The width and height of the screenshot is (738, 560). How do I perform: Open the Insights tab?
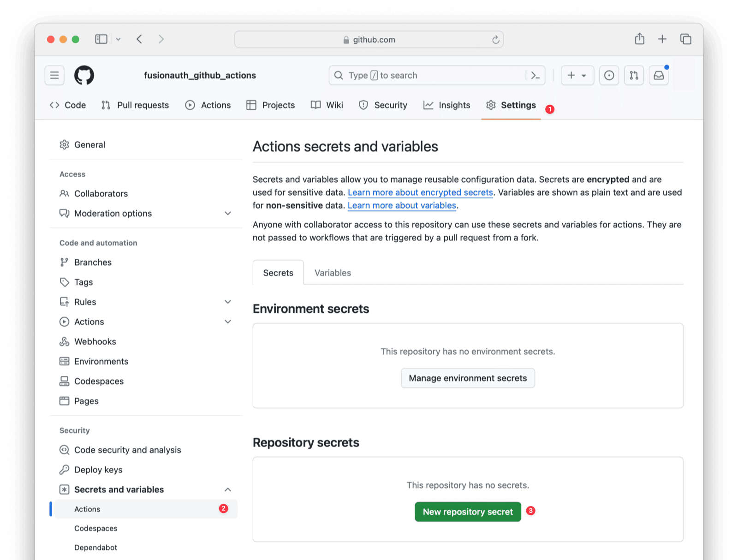[x=446, y=105]
